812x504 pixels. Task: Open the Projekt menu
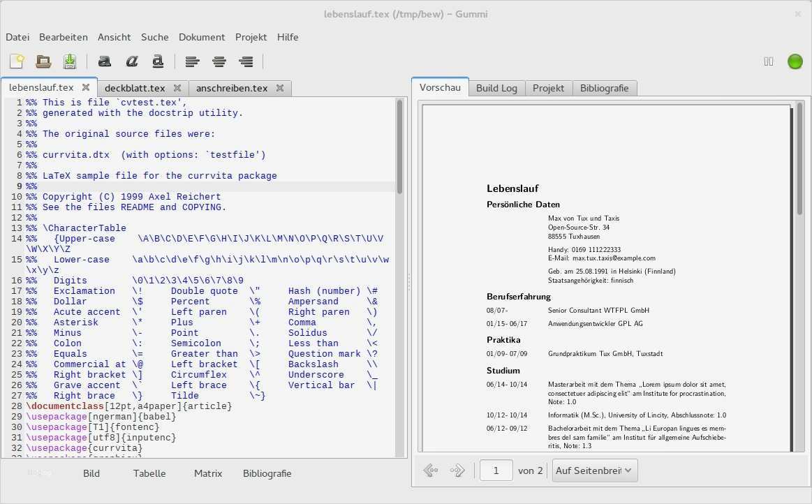(251, 37)
